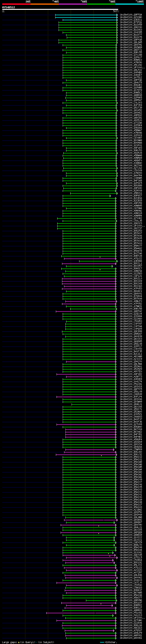Viewport: 146px width, 644px height.
Task: Select hit label UniRef100_Q84TM1
Action: coord(131,45)
